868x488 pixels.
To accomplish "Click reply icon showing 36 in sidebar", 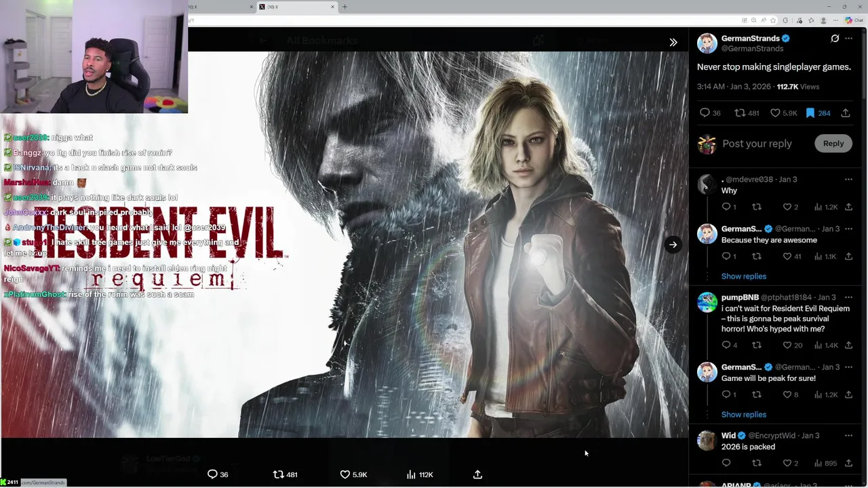I will coord(710,113).
